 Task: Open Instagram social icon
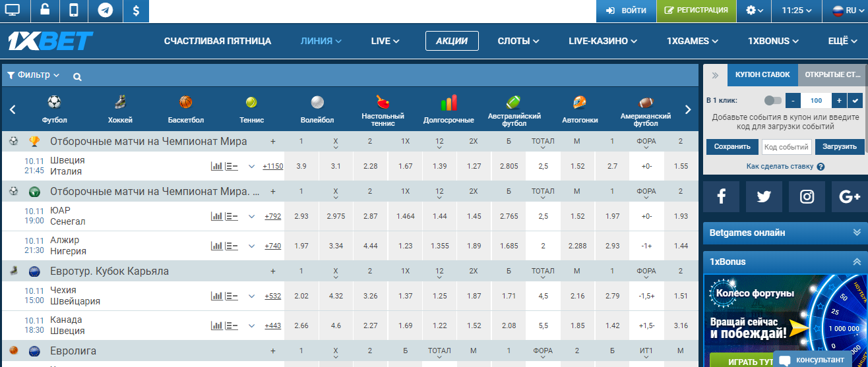(x=807, y=196)
